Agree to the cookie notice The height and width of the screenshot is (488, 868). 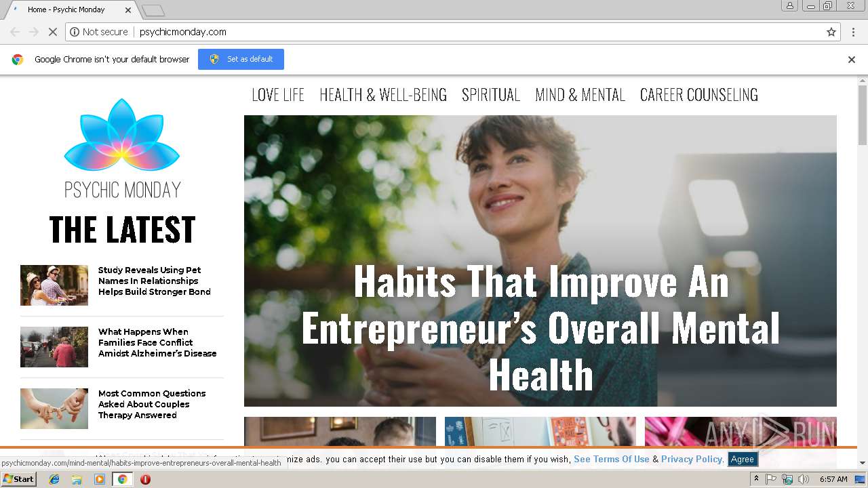pos(742,459)
